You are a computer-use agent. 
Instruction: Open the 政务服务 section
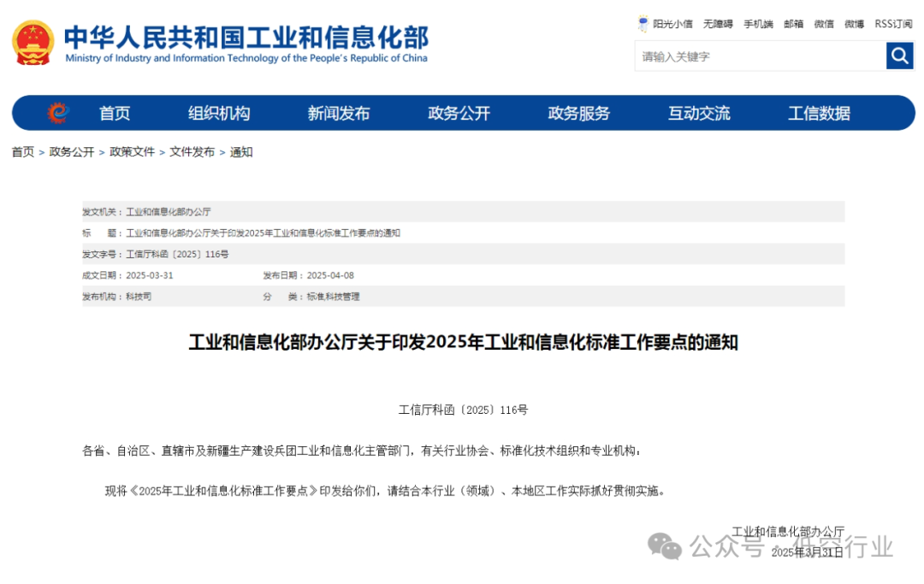tap(577, 112)
